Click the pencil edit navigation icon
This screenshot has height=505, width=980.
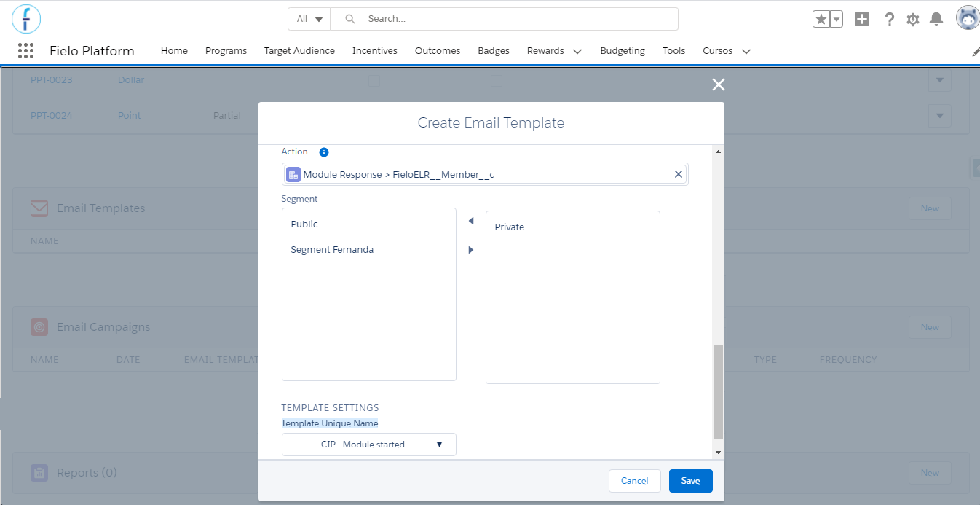[976, 52]
